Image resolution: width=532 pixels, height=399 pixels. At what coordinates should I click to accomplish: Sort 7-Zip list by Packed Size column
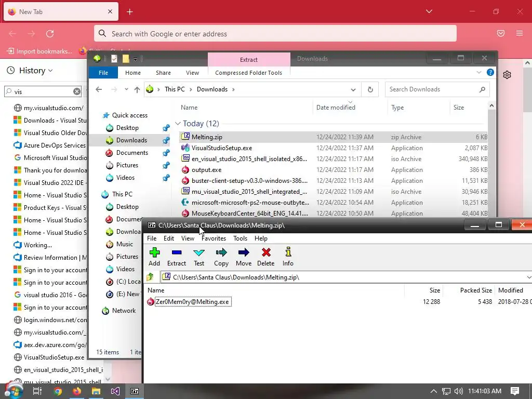click(476, 290)
